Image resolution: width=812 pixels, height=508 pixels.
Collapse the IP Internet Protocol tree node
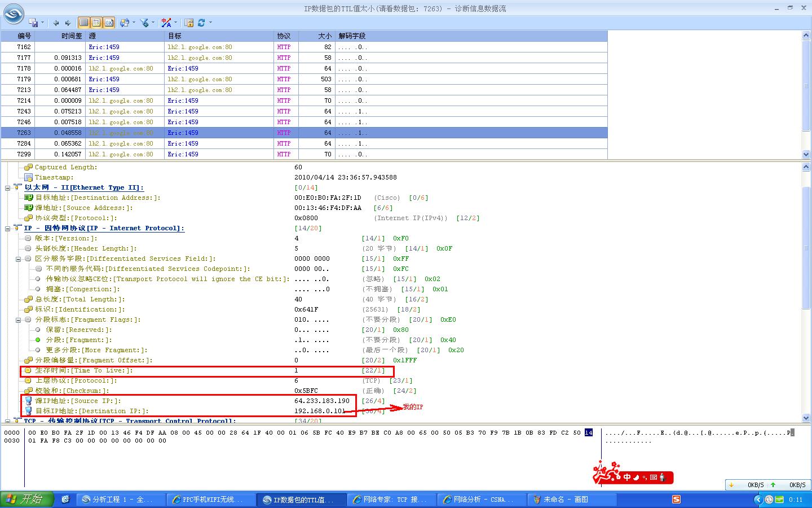[x=8, y=229]
